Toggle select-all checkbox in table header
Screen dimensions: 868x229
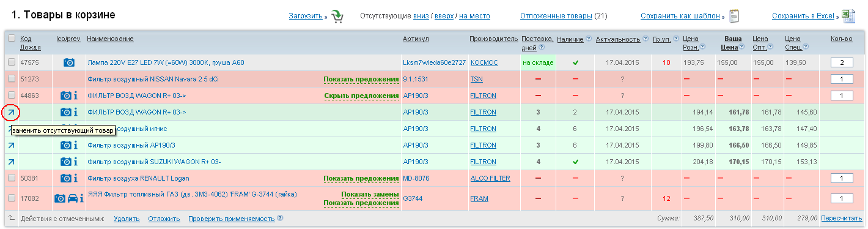(12, 39)
